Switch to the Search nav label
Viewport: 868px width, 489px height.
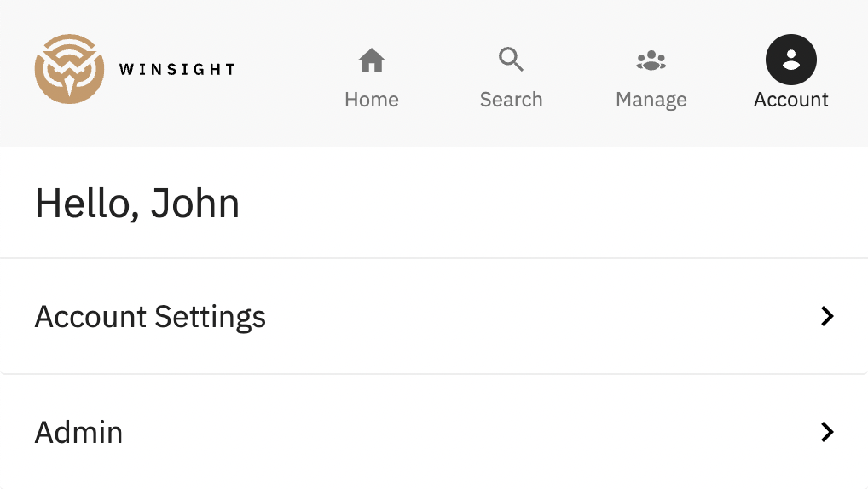pos(511,100)
